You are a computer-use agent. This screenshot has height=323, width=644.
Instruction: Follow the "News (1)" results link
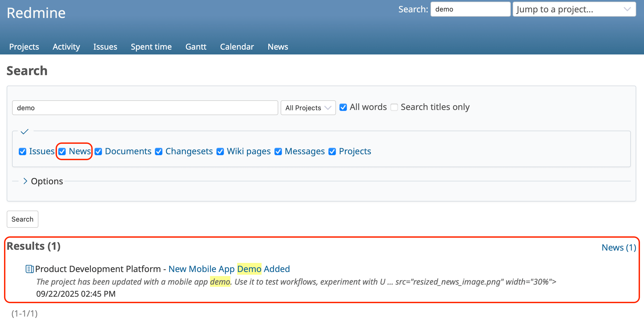click(x=618, y=247)
